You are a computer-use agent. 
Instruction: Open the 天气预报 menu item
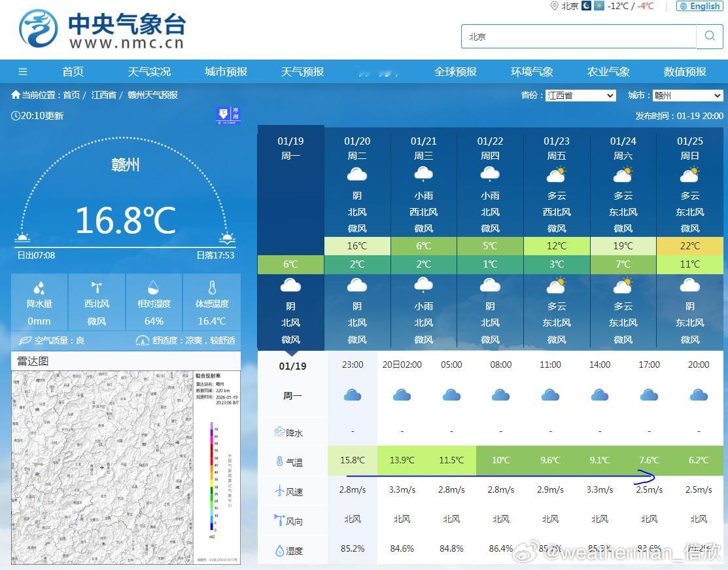click(x=302, y=71)
